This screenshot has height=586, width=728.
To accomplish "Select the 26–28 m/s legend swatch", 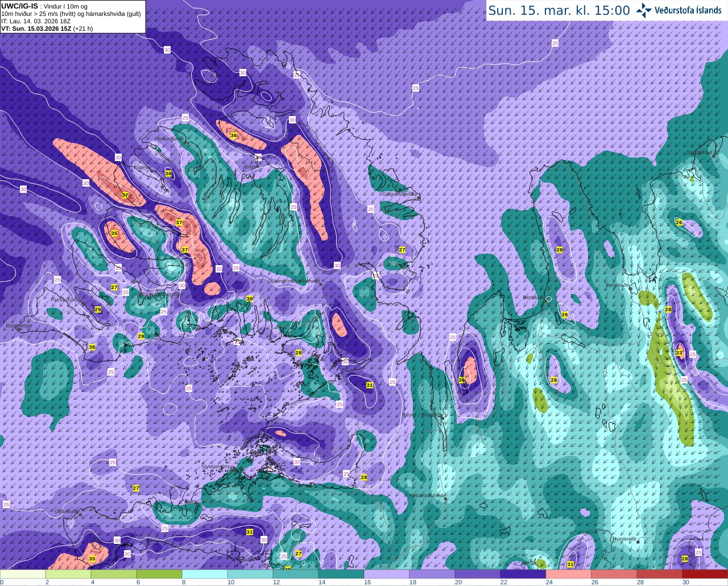I will click(614, 574).
